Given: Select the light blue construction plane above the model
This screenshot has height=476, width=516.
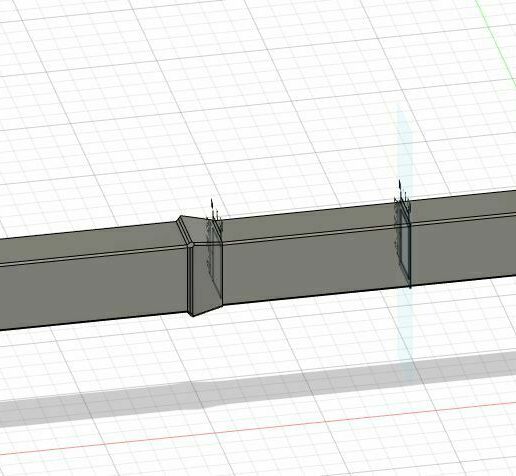Looking at the screenshot, I should point(404,147).
